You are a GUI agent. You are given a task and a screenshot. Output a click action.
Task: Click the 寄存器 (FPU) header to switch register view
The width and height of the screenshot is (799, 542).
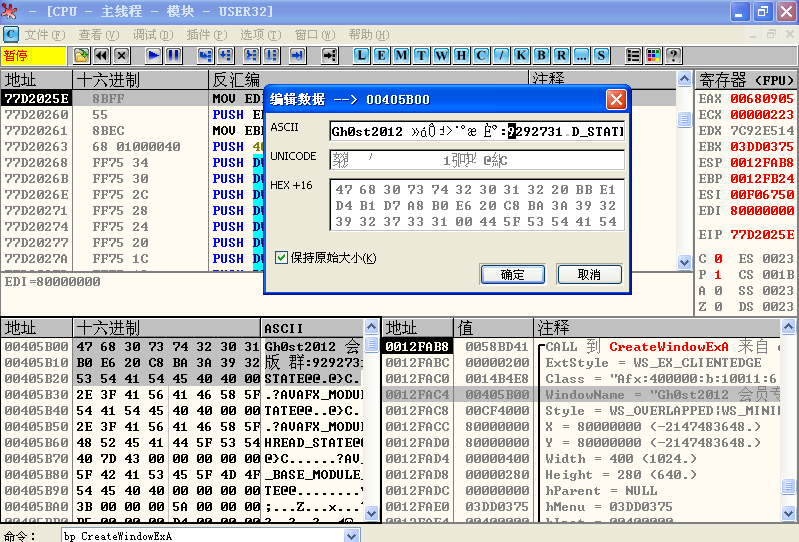(746, 80)
